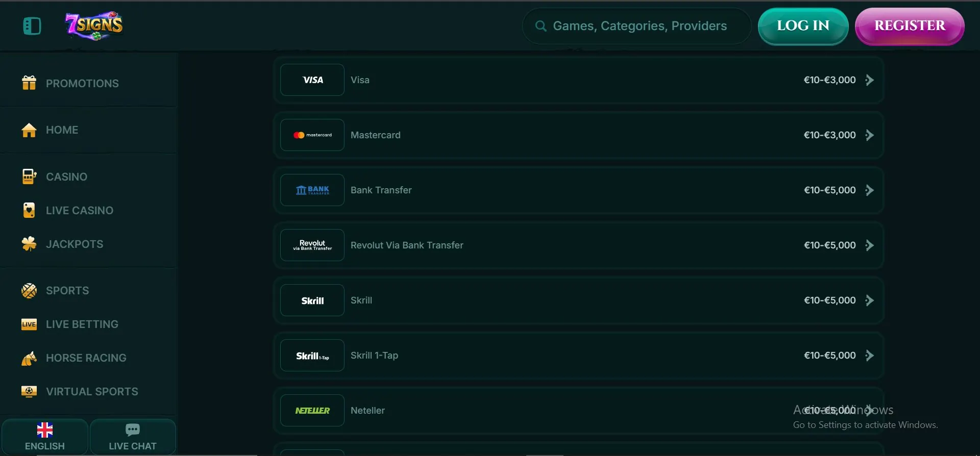
Task: Click the Revolut logo tile
Action: (312, 245)
